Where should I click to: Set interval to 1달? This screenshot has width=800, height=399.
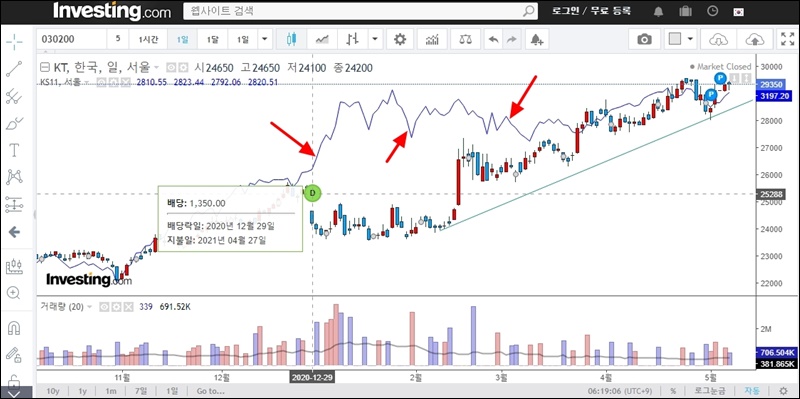point(212,39)
